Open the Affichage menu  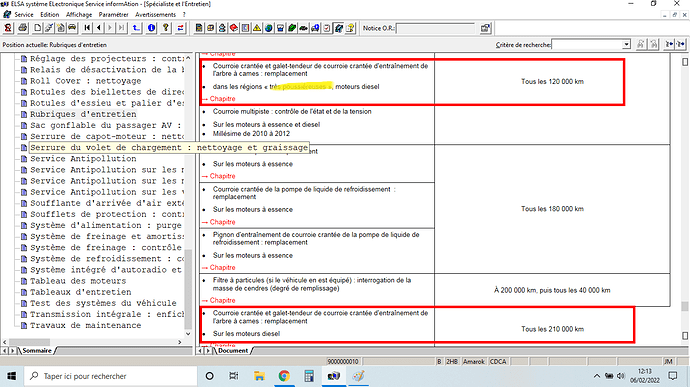(79, 15)
